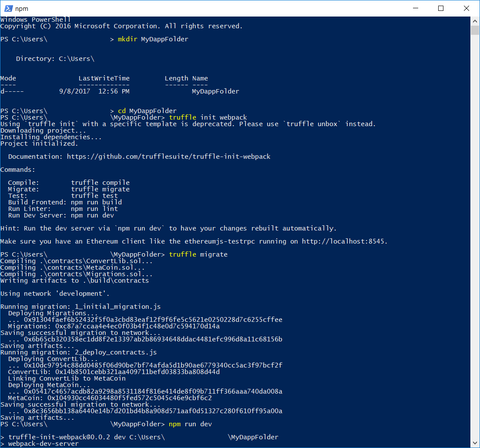Viewport: 480px width, 448px height.
Task: Click the scrollbar up arrow
Action: (x=475, y=21)
